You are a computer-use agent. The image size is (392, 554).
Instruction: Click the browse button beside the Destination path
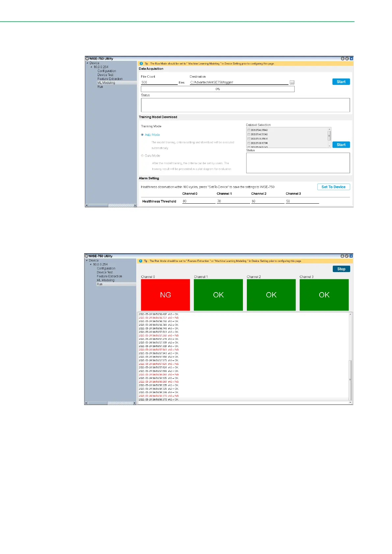[292, 83]
